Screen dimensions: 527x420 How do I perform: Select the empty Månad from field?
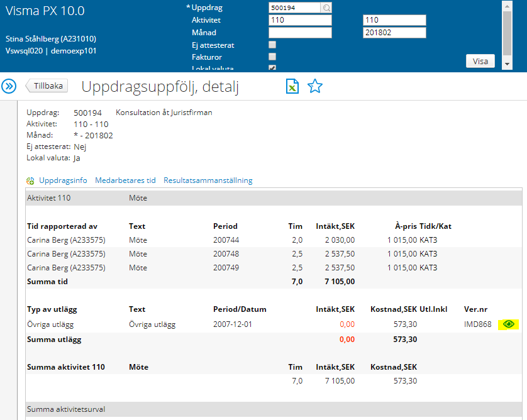click(300, 33)
